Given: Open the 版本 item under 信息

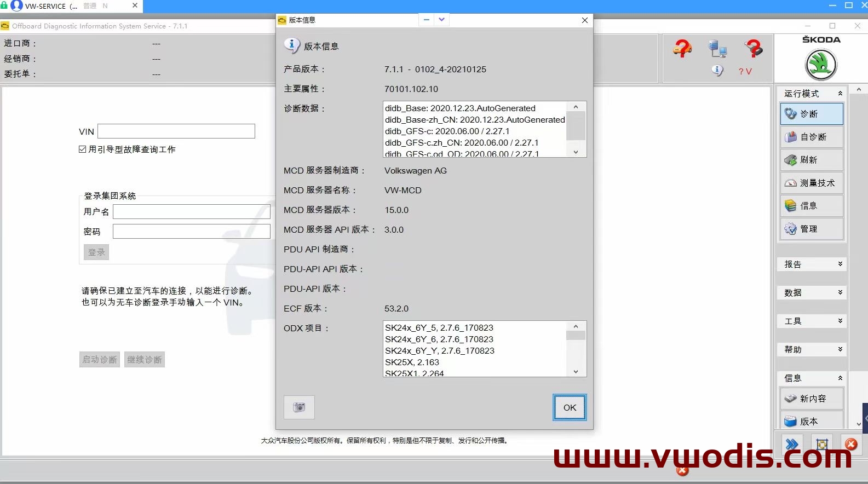Looking at the screenshot, I should 812,422.
